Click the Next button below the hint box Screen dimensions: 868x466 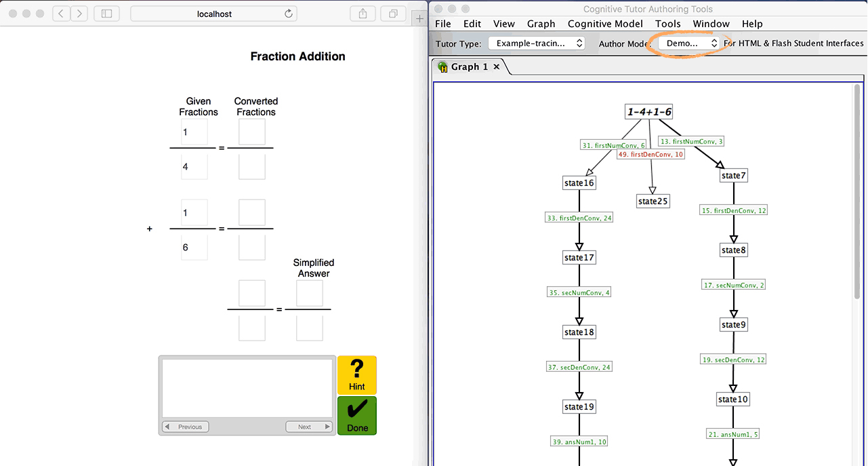tap(308, 426)
